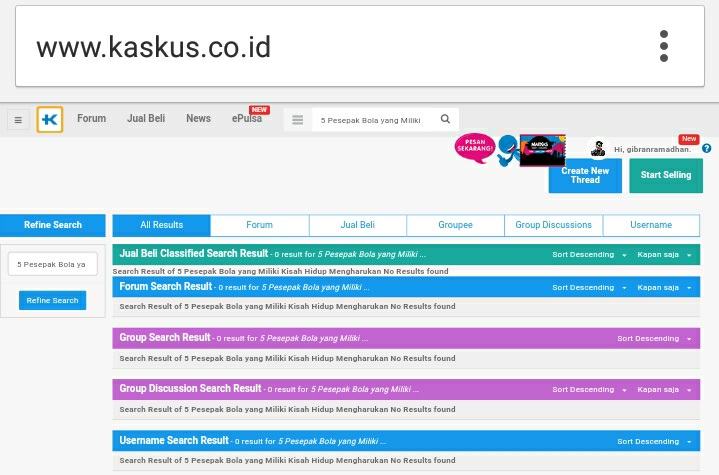Image resolution: width=719 pixels, height=475 pixels.
Task: Open the browser three-dot menu
Action: (x=664, y=46)
